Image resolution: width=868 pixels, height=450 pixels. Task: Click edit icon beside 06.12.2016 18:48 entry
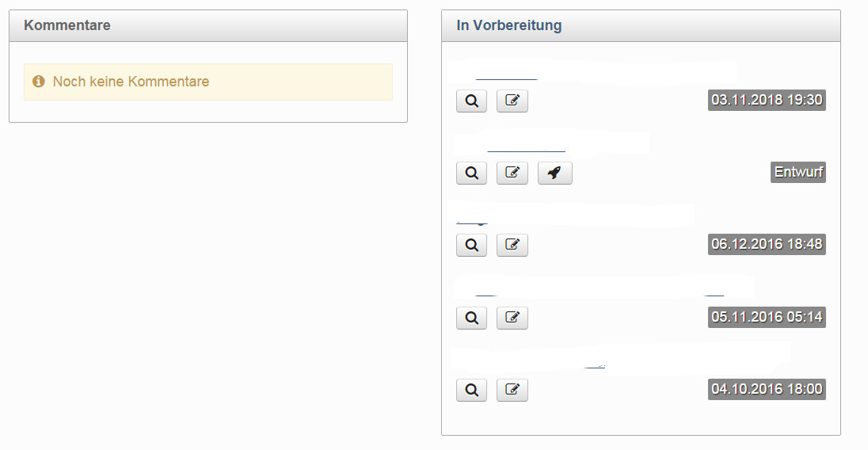tap(512, 246)
